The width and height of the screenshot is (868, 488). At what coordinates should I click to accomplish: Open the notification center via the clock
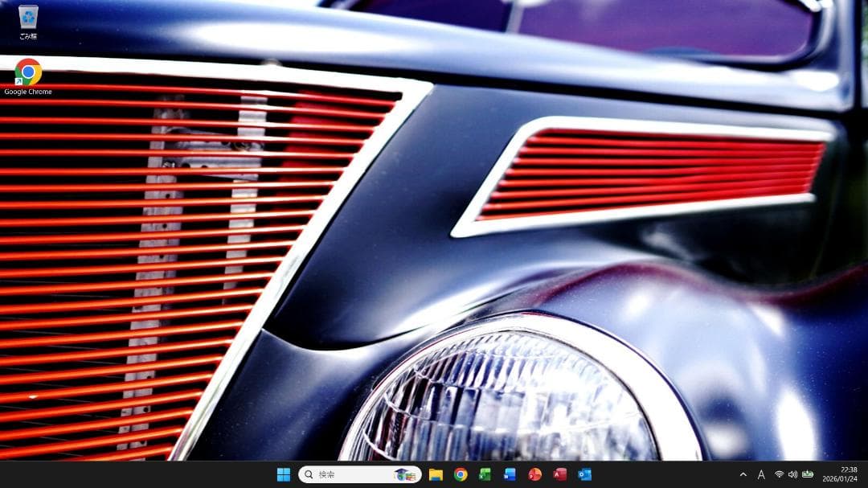click(840, 474)
